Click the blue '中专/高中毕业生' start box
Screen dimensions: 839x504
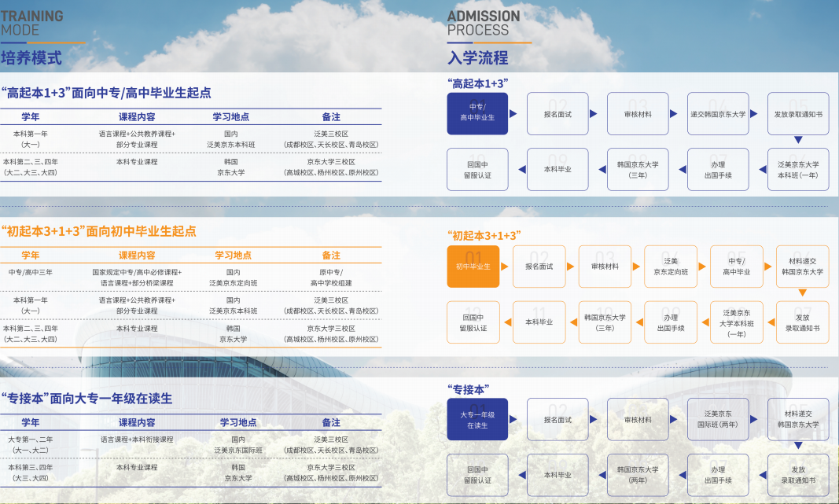(477, 113)
